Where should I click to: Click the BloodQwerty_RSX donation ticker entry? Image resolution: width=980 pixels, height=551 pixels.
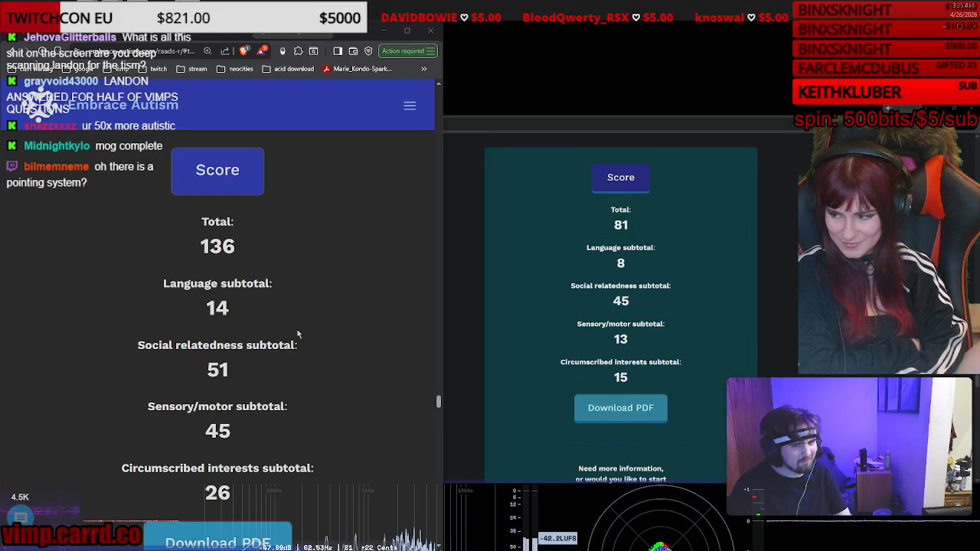pos(598,18)
